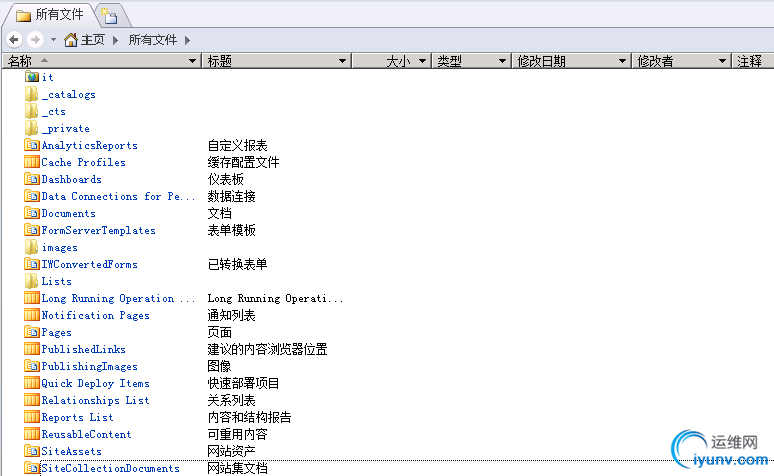Click the Quick Deploy Items list icon

tap(32, 383)
